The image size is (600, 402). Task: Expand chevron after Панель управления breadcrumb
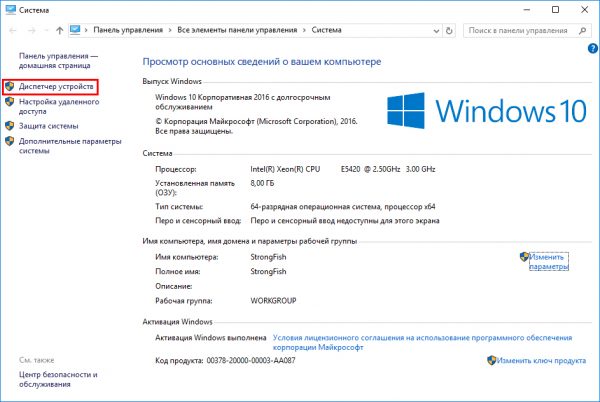tap(170, 30)
